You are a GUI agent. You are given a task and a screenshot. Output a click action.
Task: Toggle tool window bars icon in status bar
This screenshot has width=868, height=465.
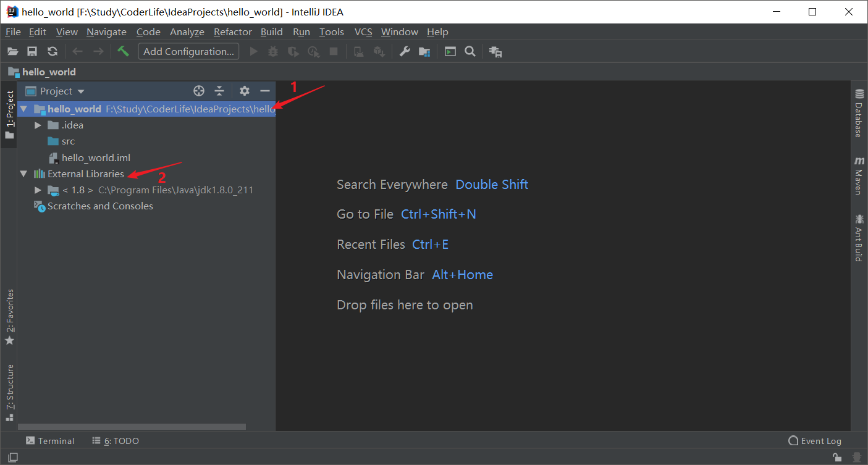pos(12,458)
